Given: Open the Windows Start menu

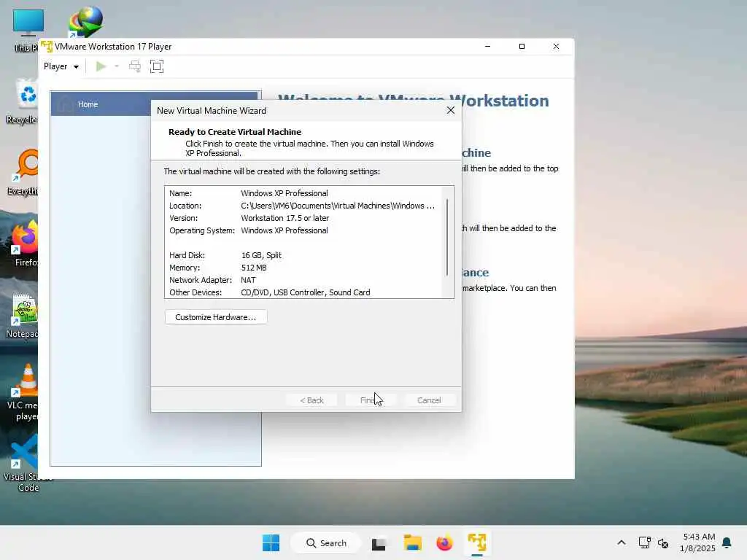Looking at the screenshot, I should click(x=271, y=542).
